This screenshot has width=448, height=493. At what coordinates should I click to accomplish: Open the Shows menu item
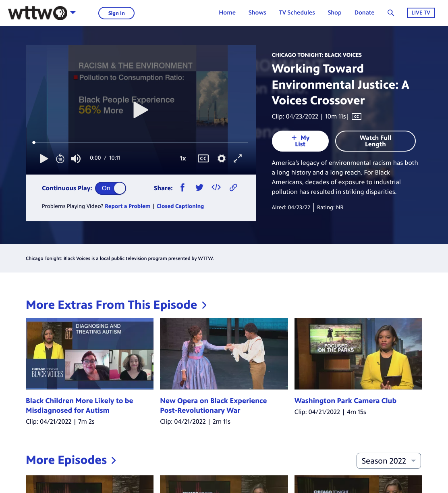[257, 12]
